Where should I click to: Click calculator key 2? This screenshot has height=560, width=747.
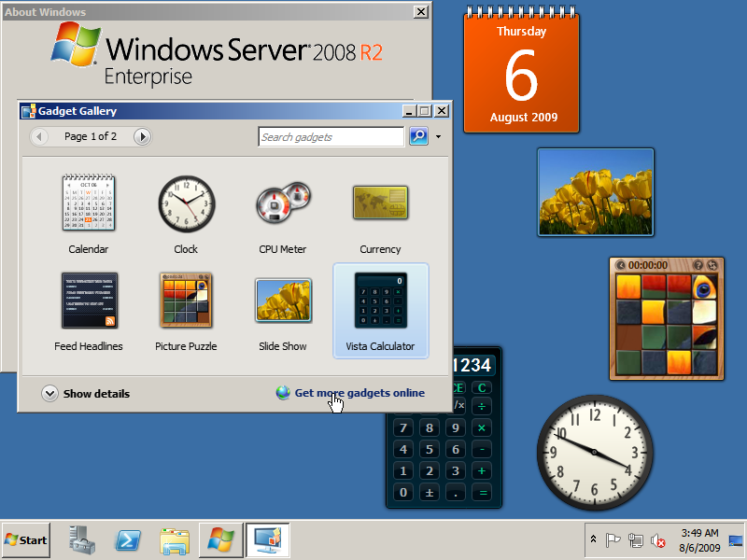click(430, 471)
